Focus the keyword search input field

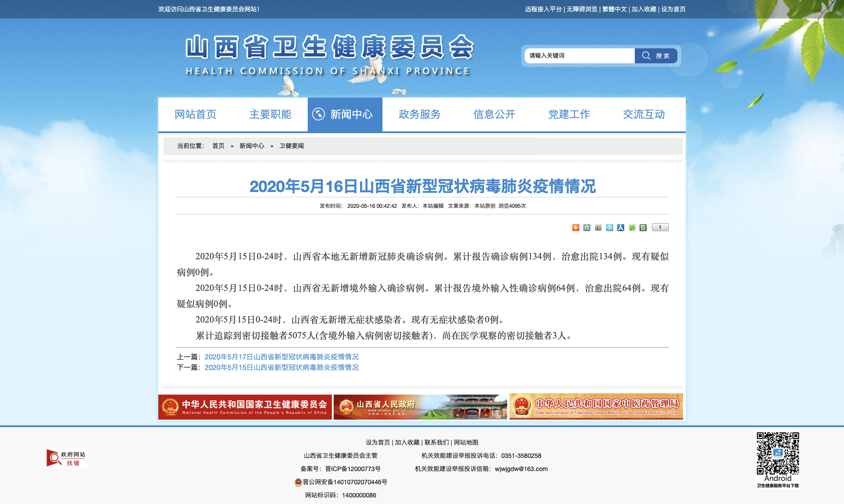coord(580,56)
